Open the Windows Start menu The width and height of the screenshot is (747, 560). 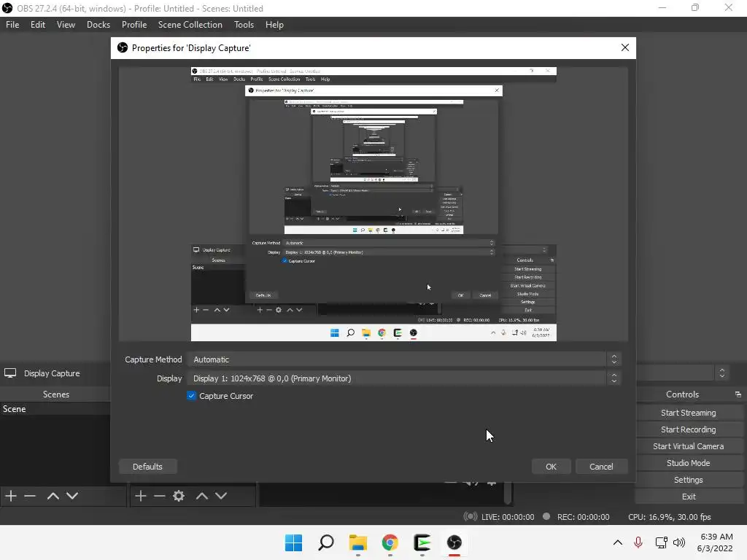pyautogui.click(x=293, y=542)
